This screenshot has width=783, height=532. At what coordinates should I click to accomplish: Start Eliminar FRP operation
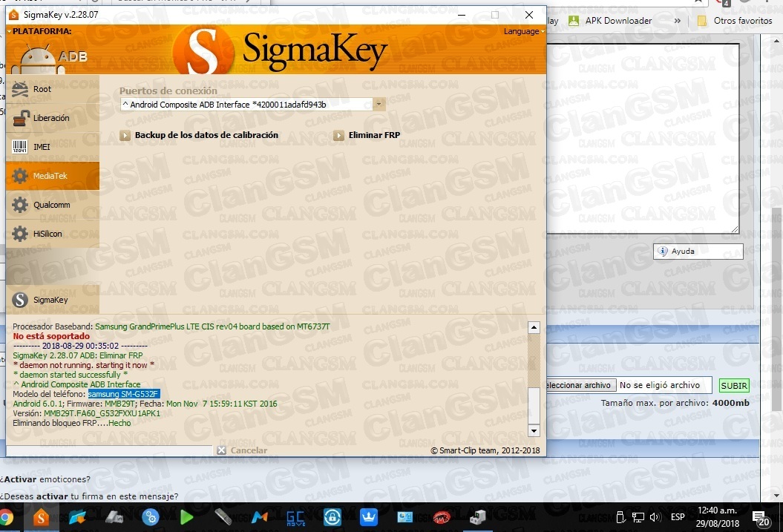(x=367, y=135)
